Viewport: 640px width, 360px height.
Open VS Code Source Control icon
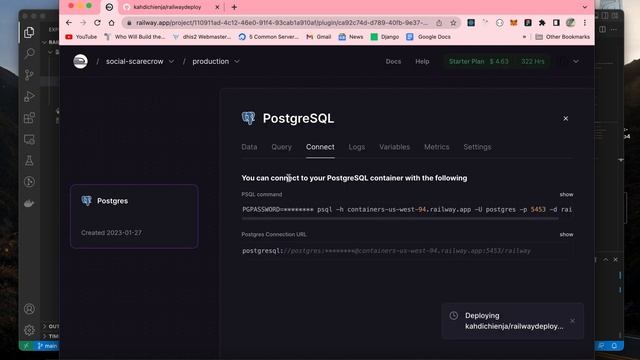coord(29,75)
